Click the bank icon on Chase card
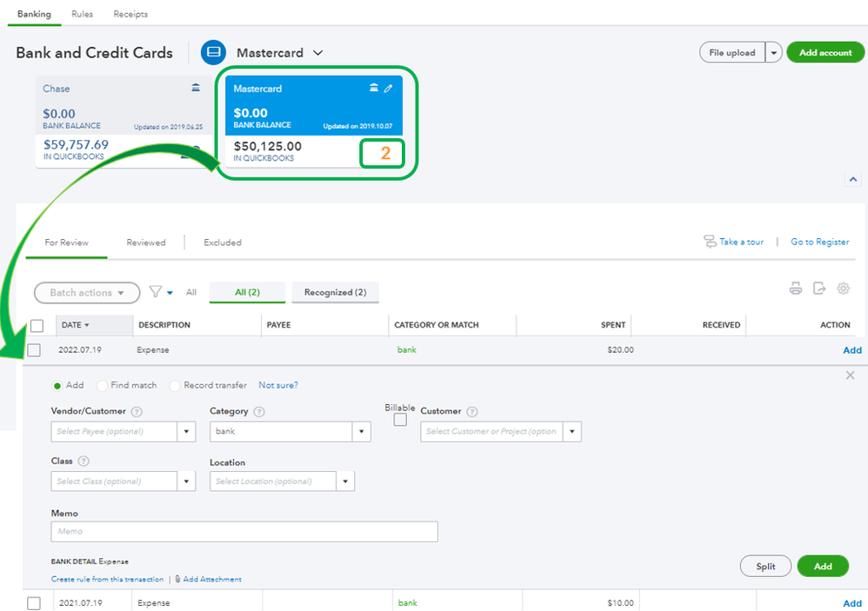 (x=196, y=88)
